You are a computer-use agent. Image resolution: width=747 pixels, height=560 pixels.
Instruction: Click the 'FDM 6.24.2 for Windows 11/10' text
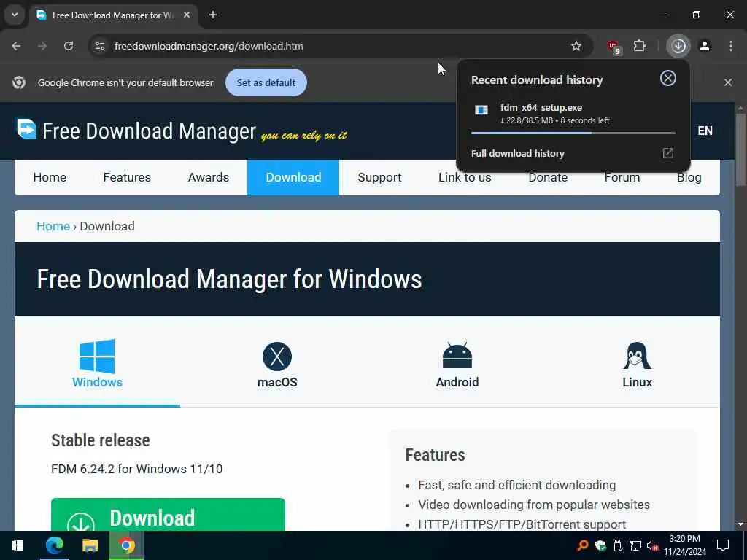point(136,469)
